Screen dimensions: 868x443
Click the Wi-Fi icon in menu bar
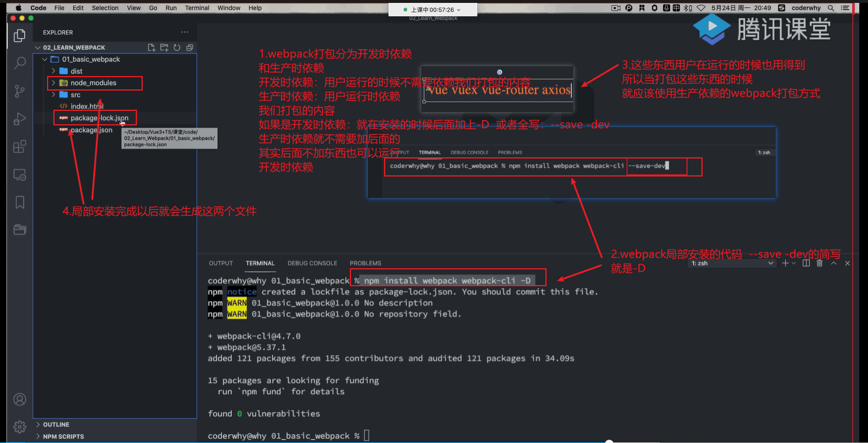(701, 8)
